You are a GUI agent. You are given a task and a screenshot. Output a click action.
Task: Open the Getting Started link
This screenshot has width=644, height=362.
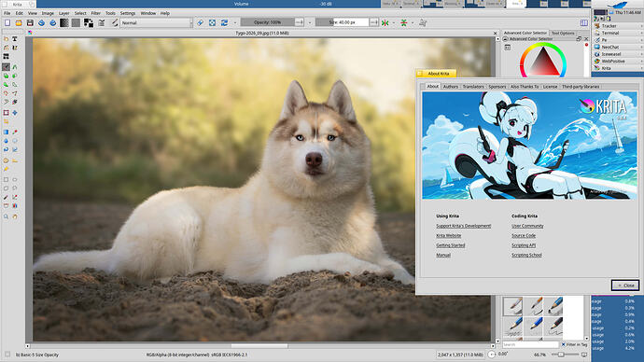tap(450, 245)
